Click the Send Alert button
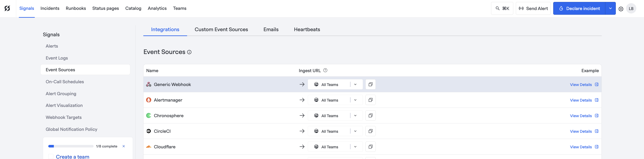 tap(533, 9)
